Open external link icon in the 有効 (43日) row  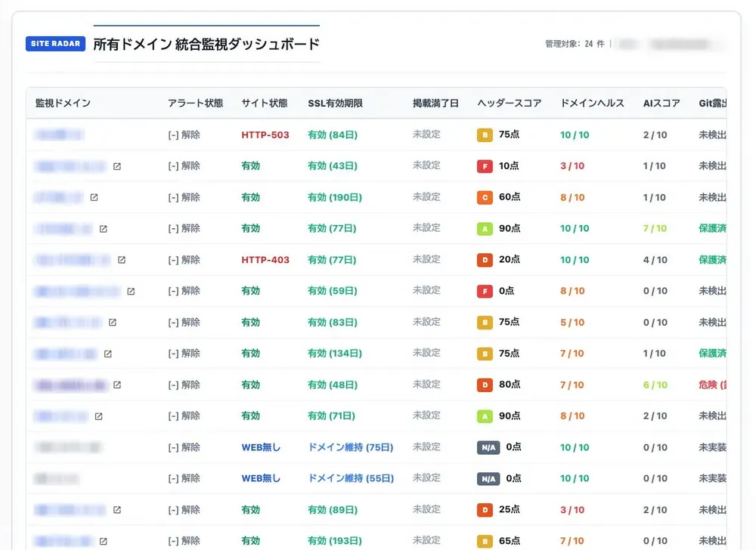tap(117, 166)
